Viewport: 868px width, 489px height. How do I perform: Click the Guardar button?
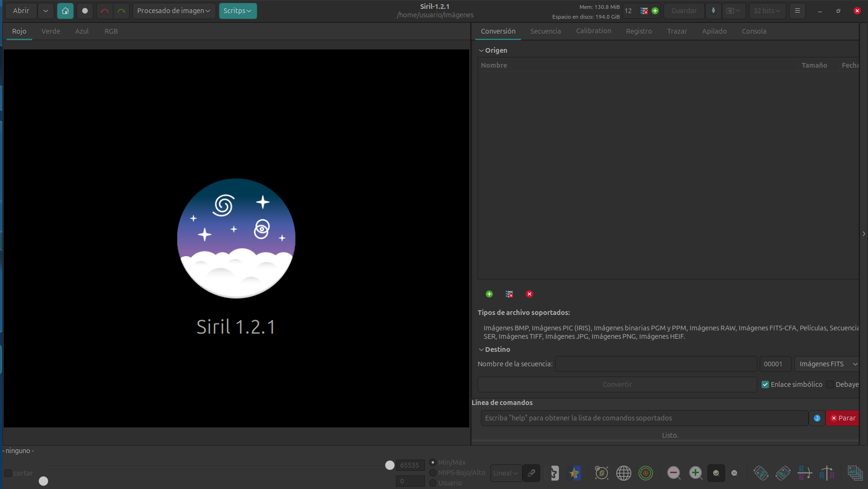coord(684,11)
